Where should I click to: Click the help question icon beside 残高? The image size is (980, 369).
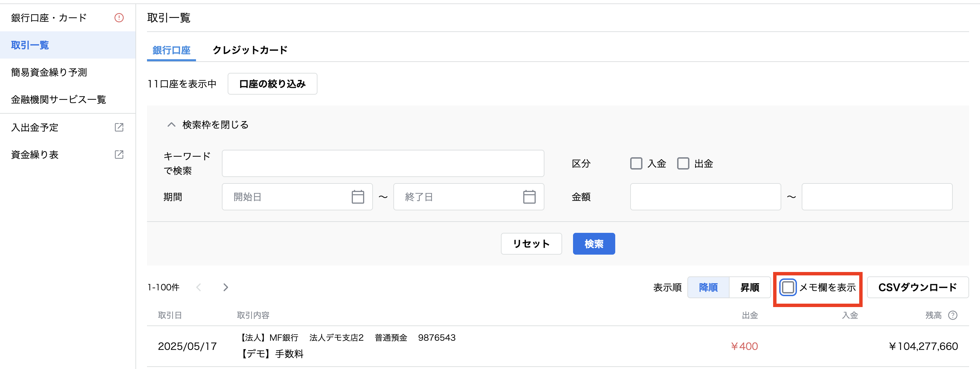953,315
